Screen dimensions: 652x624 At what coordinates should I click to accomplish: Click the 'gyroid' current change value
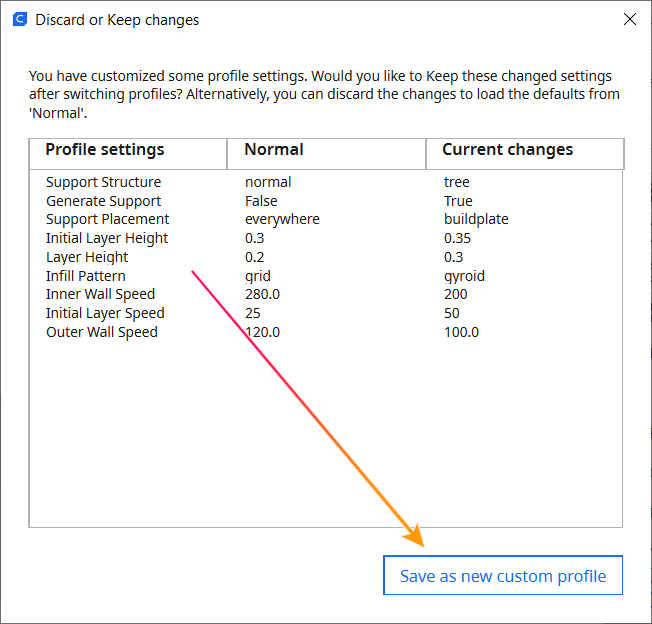point(464,276)
